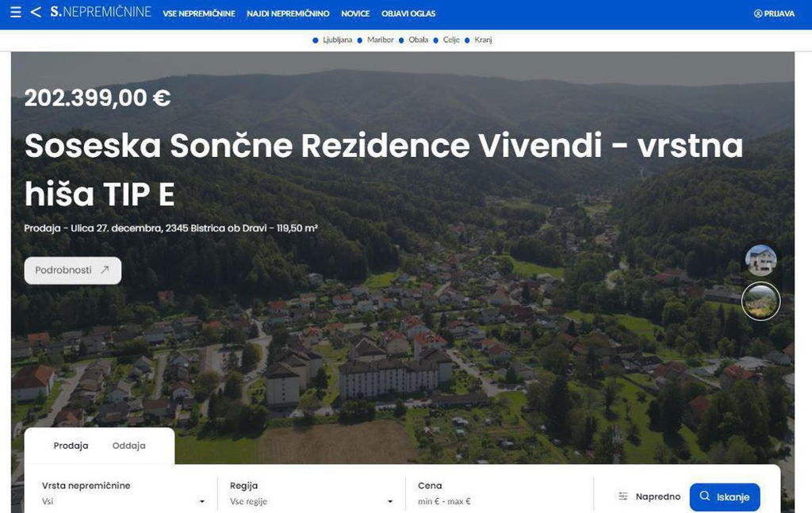Image resolution: width=812 pixels, height=513 pixels.
Task: Open NOVICE menu item
Action: 355,13
